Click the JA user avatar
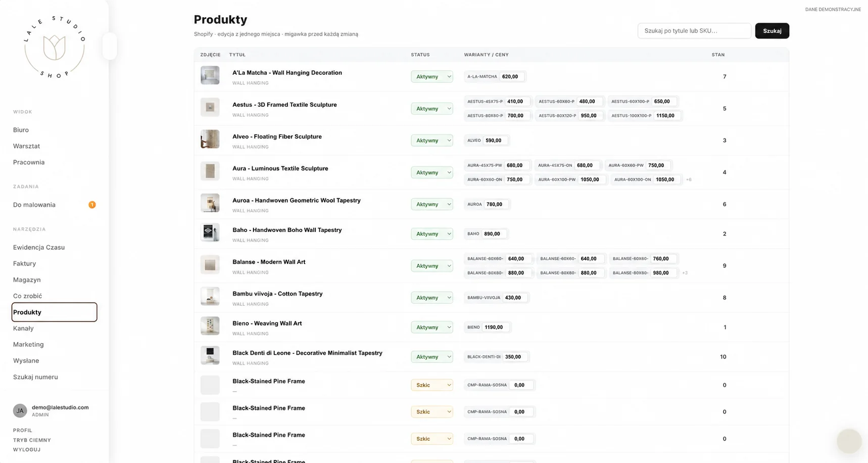This screenshot has height=463, width=868. coord(20,410)
